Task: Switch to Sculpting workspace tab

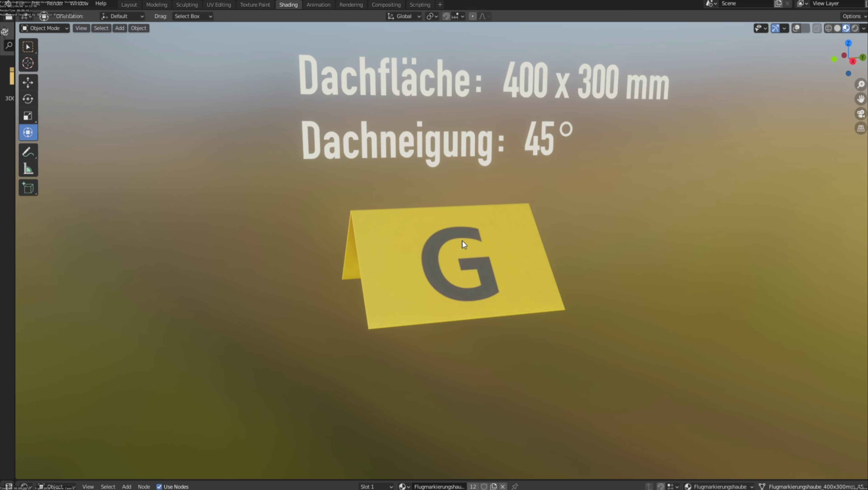Action: 187,5
